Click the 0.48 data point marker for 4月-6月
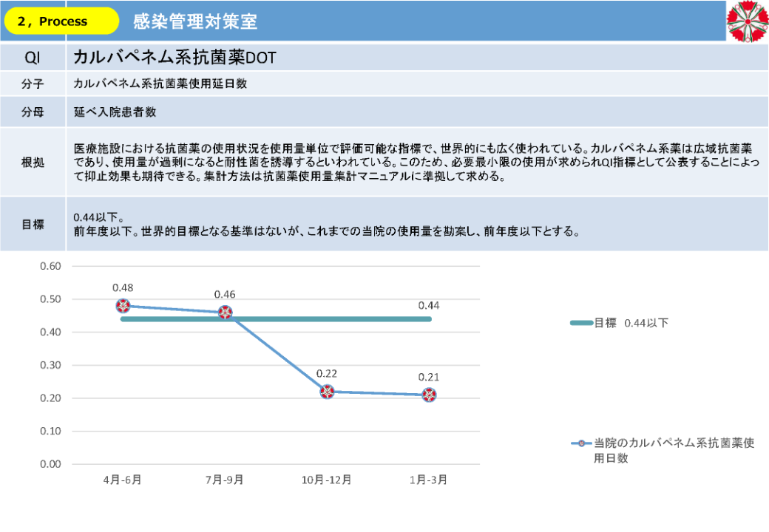 click(x=123, y=306)
